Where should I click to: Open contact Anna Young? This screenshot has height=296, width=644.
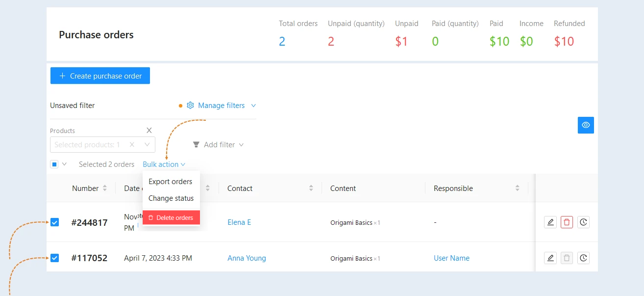pyautogui.click(x=247, y=258)
